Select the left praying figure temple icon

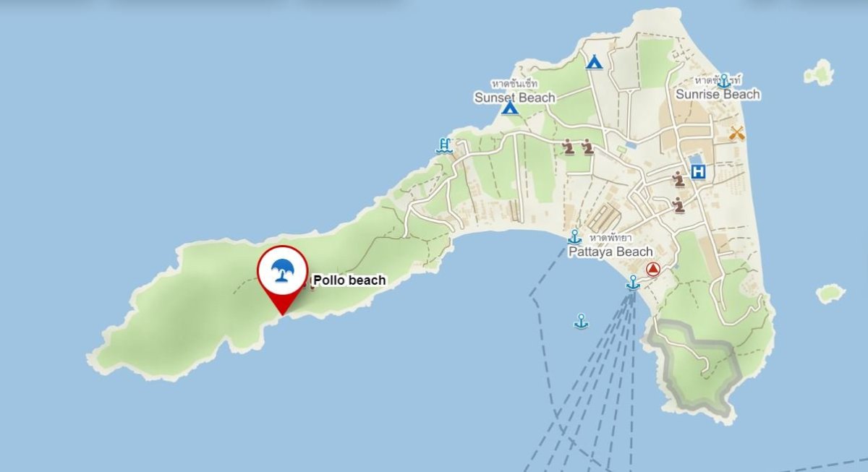569,147
